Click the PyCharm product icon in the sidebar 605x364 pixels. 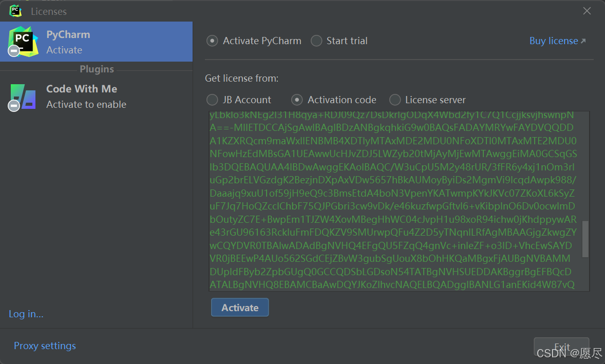point(23,42)
